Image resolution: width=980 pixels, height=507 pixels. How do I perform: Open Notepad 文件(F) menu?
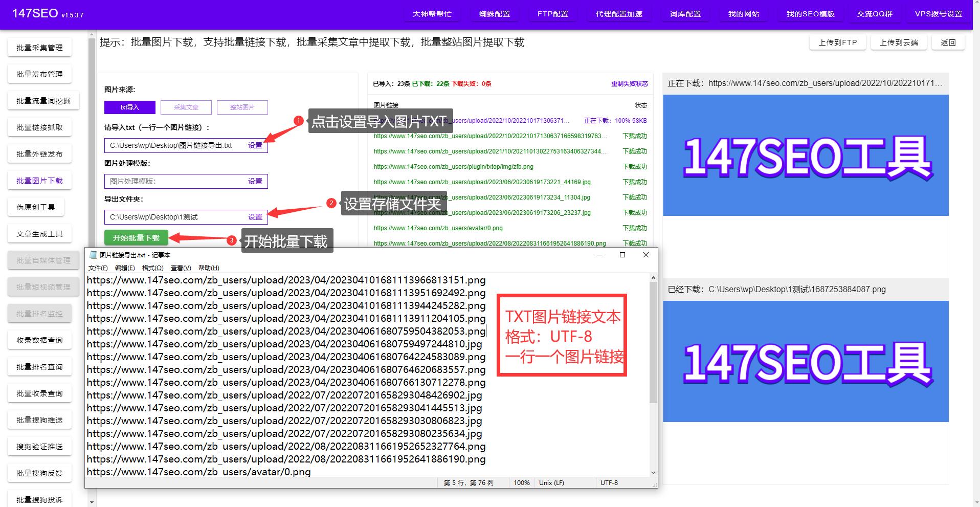(x=98, y=268)
